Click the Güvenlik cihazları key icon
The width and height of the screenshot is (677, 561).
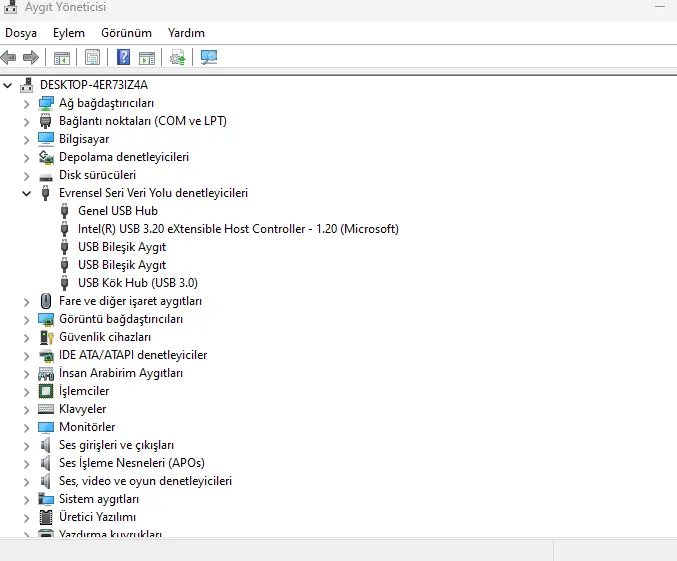(46, 337)
